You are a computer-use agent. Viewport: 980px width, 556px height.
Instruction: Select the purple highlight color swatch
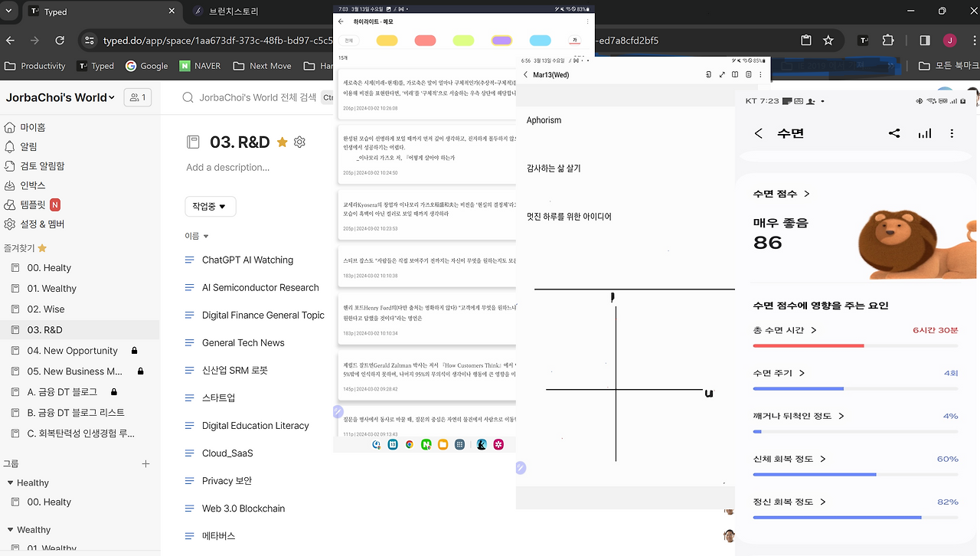pyautogui.click(x=501, y=41)
